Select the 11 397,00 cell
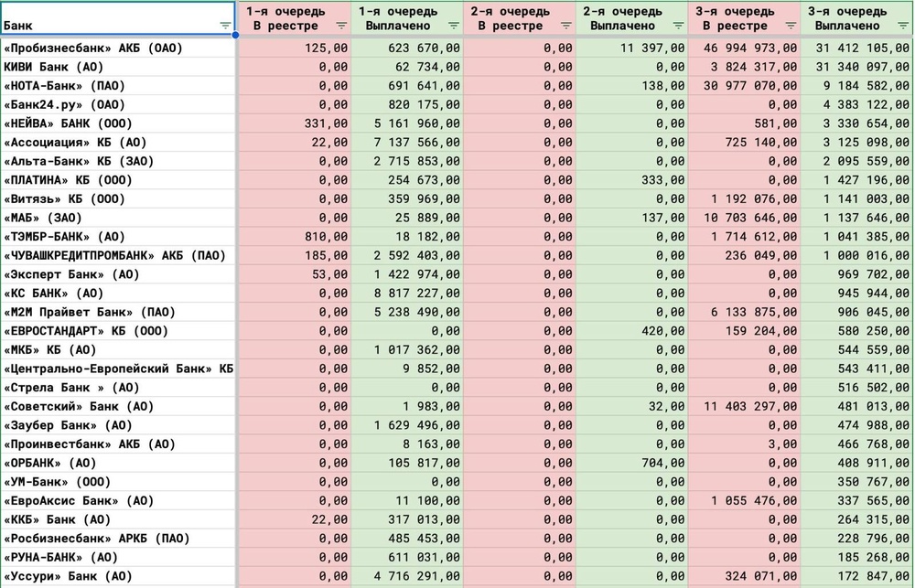Viewport: 915px width, 588px height. 631,48
